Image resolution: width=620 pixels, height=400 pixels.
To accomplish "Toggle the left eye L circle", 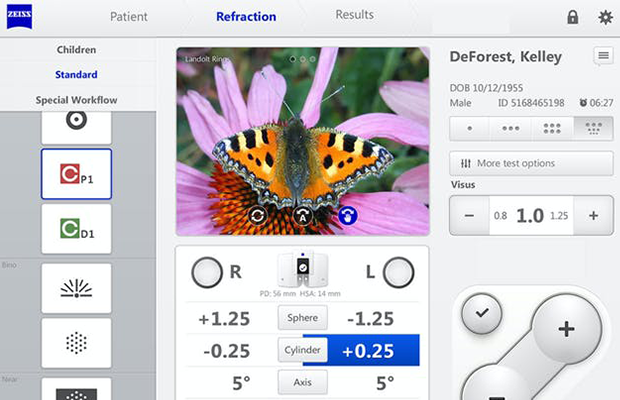I will click(399, 272).
